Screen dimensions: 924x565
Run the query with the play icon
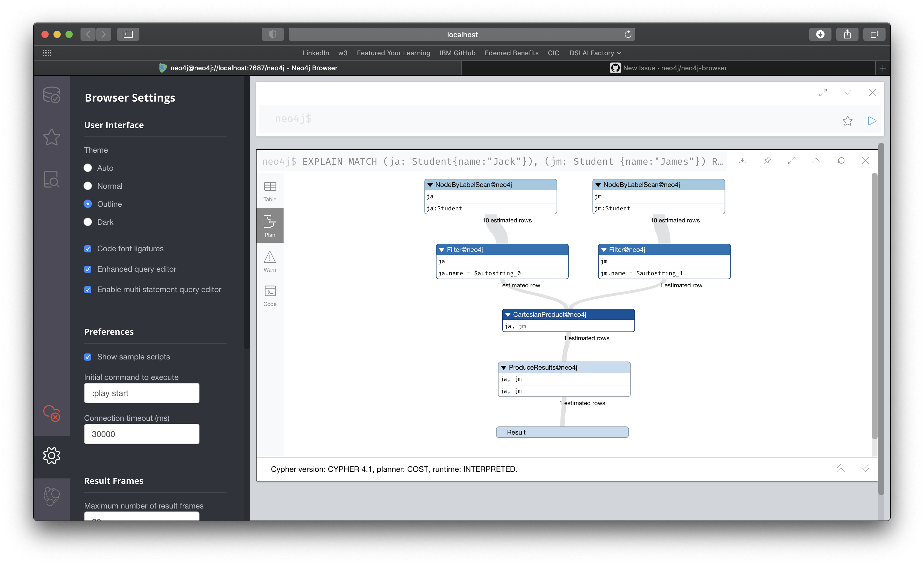coord(872,121)
